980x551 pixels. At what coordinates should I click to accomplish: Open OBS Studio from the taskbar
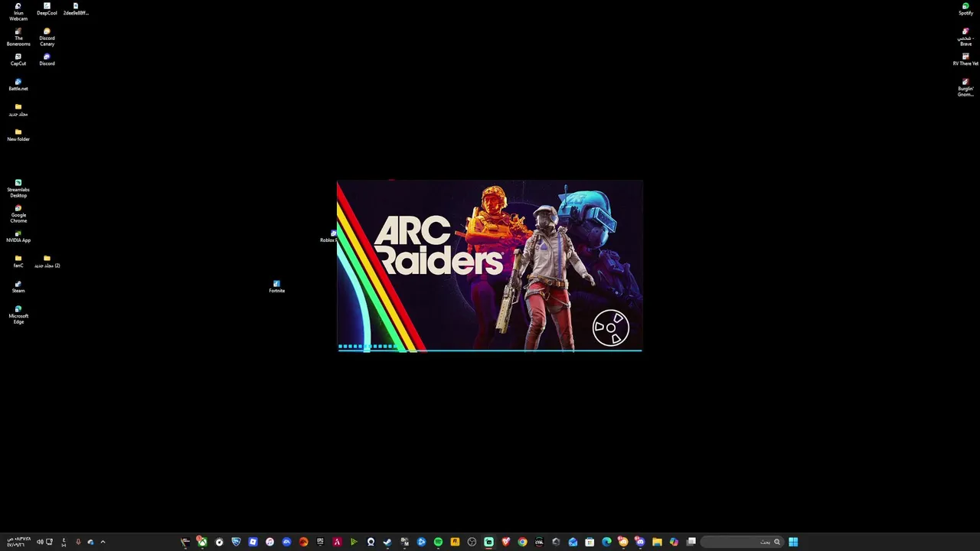coord(472,542)
